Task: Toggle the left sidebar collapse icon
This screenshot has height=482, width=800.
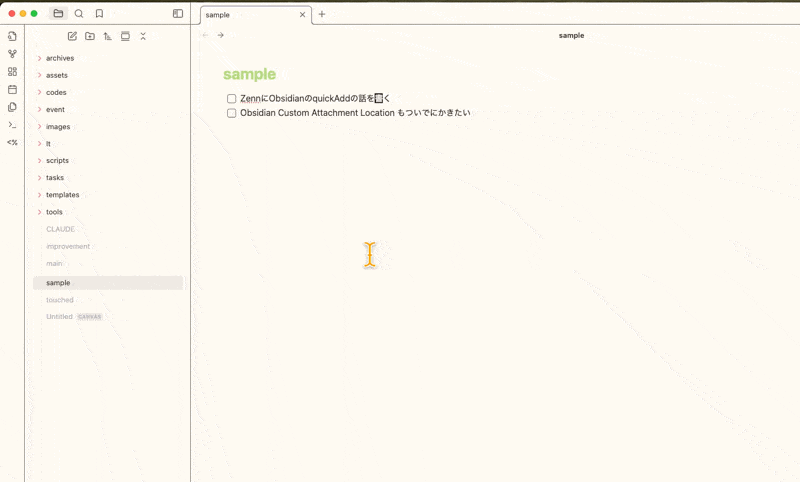Action: tap(178, 13)
